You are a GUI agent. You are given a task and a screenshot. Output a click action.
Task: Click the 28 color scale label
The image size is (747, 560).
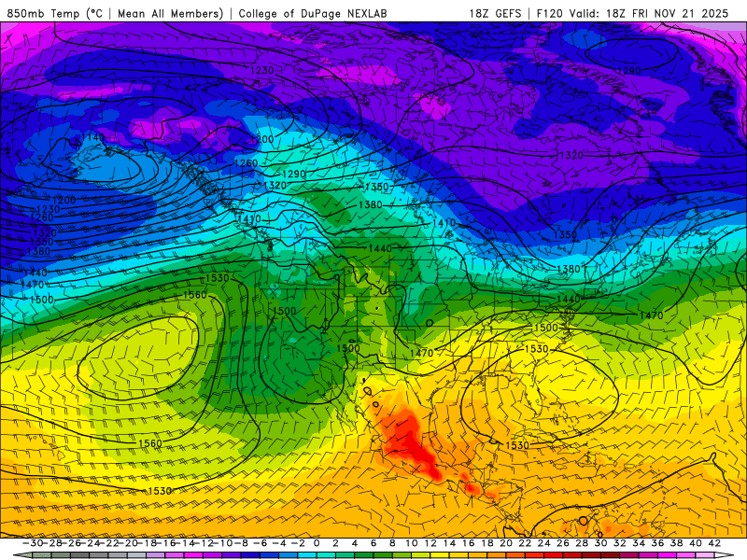click(582, 543)
